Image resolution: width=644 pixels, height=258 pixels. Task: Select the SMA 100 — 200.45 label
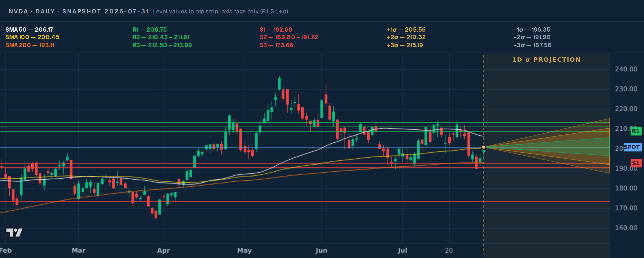[32, 37]
